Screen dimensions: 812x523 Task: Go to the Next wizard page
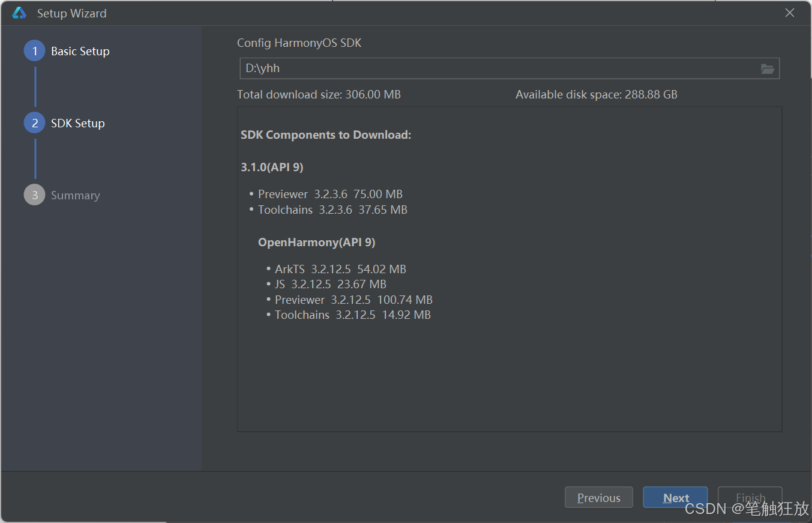point(675,498)
